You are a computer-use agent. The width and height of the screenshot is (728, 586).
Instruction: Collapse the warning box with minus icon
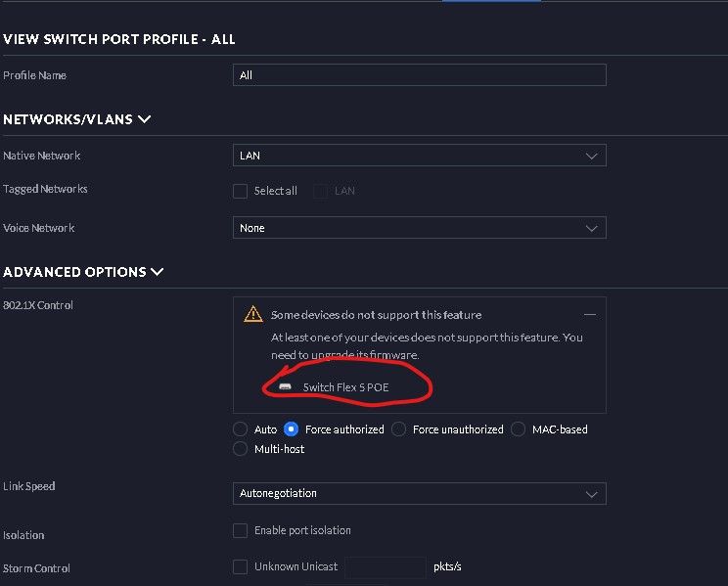pyautogui.click(x=590, y=314)
